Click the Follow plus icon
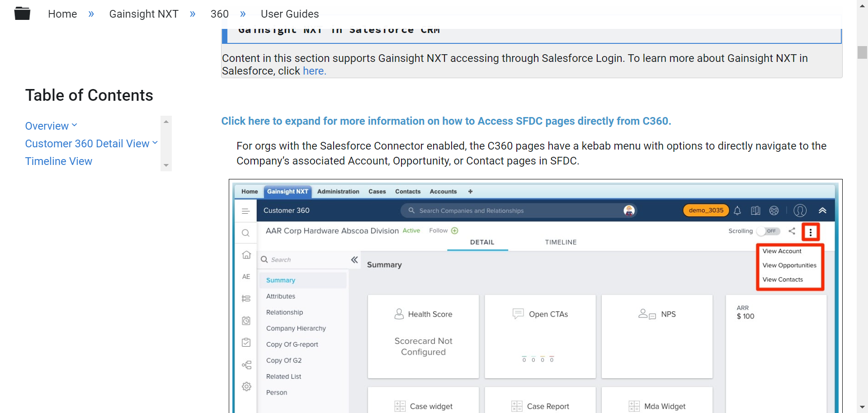Viewport: 868px width, 413px height. (x=455, y=231)
